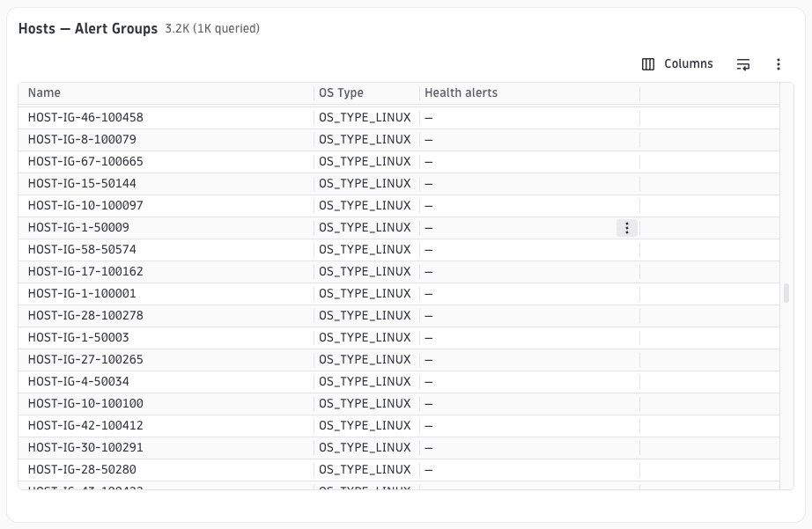Click Health alerts dash in HOST-IG-4-50034 row

(x=429, y=381)
